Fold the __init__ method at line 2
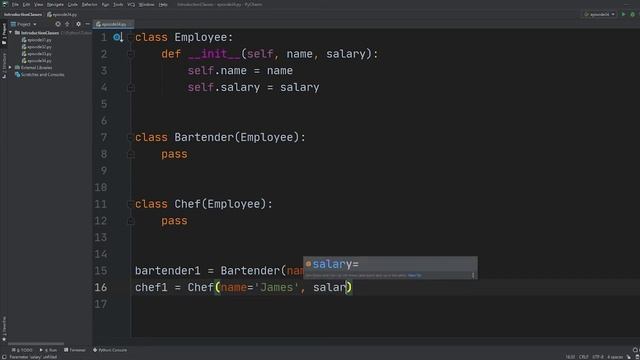Screen dimensions: 640x360 point(131,54)
